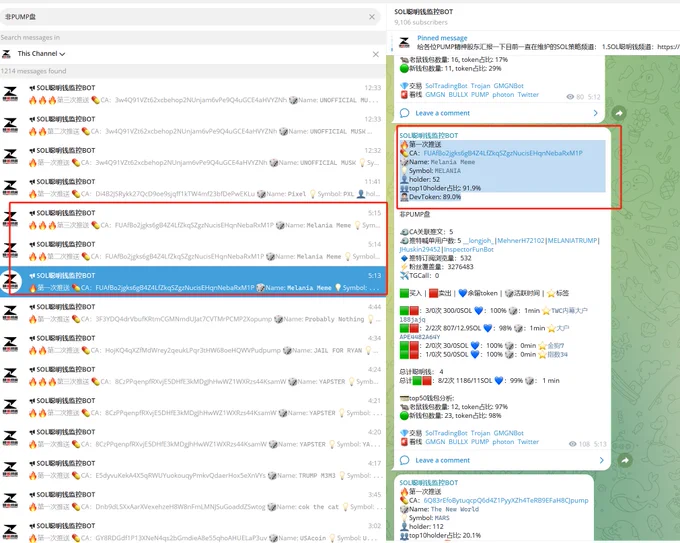Open GMGN chart link near 108 views

[435, 442]
